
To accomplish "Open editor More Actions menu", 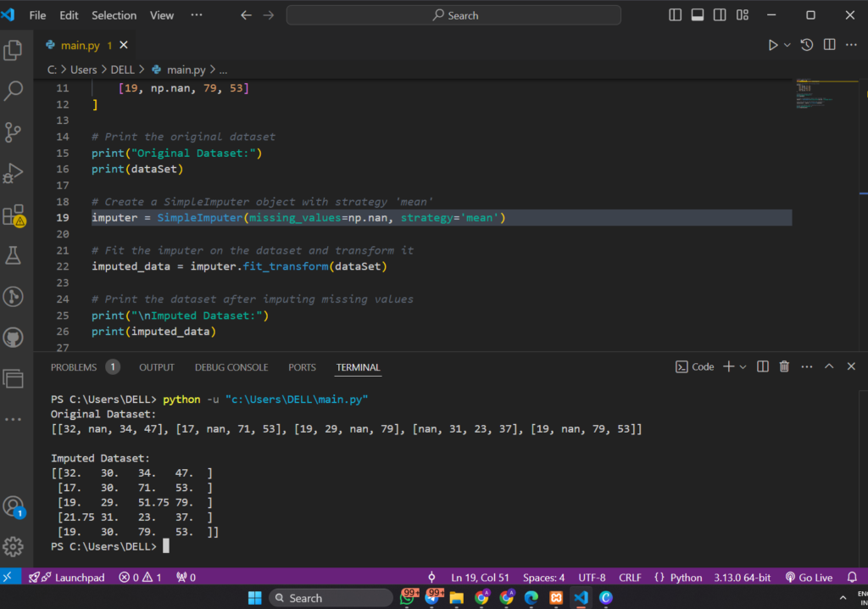I will pos(851,45).
